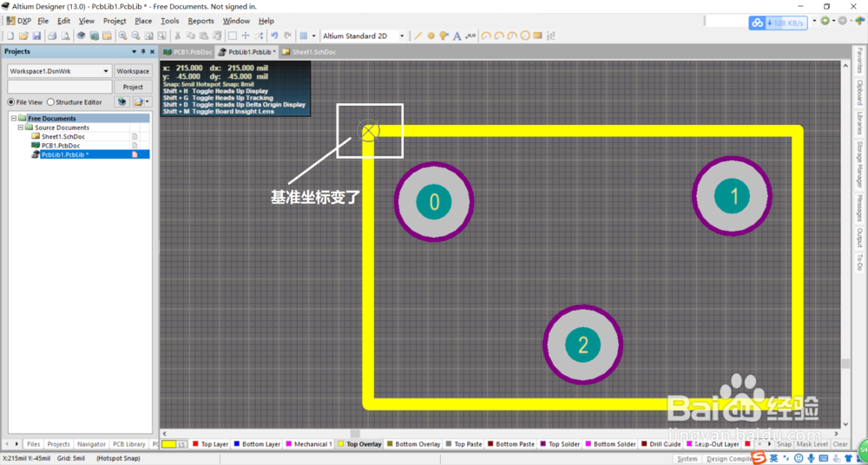The height and width of the screenshot is (465, 868).
Task: Open the File menu
Action: click(43, 21)
